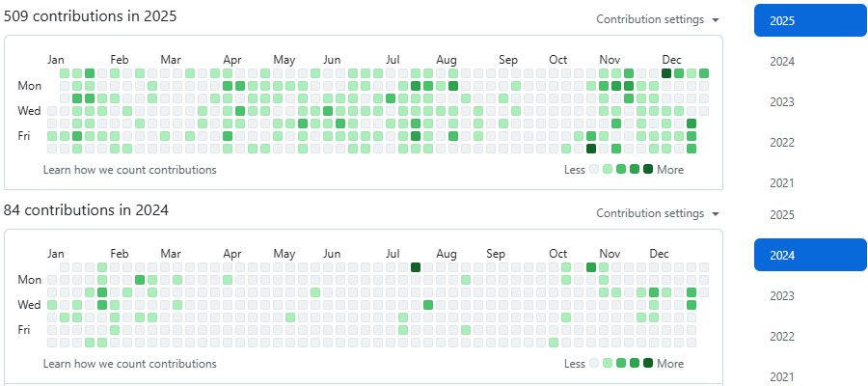
Task: Expand Contribution settings above the 2024 graph
Action: click(658, 213)
